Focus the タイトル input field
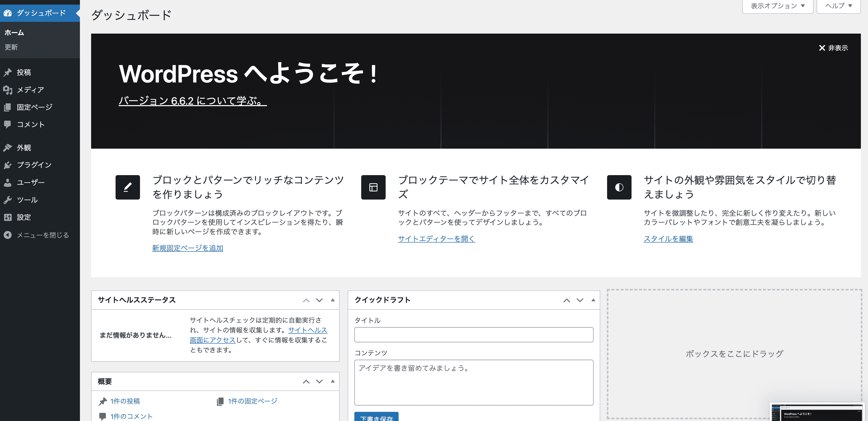Viewport: 868px width, 421px height. (474, 335)
